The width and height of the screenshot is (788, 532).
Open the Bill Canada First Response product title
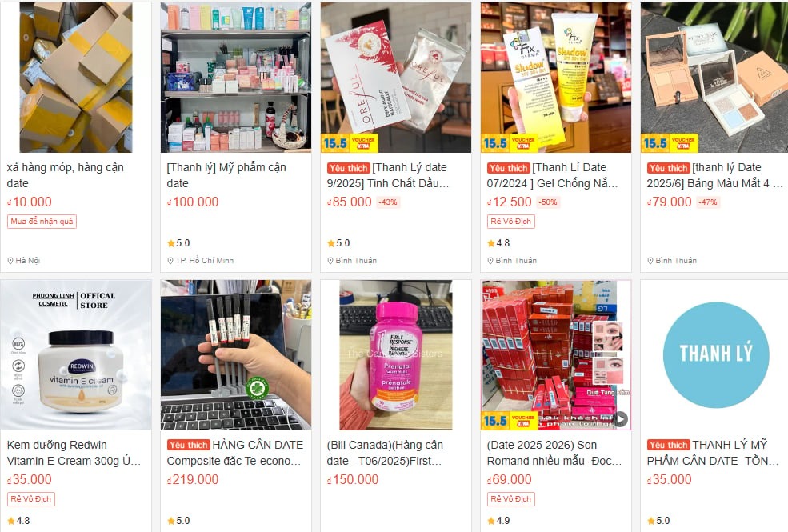click(385, 453)
